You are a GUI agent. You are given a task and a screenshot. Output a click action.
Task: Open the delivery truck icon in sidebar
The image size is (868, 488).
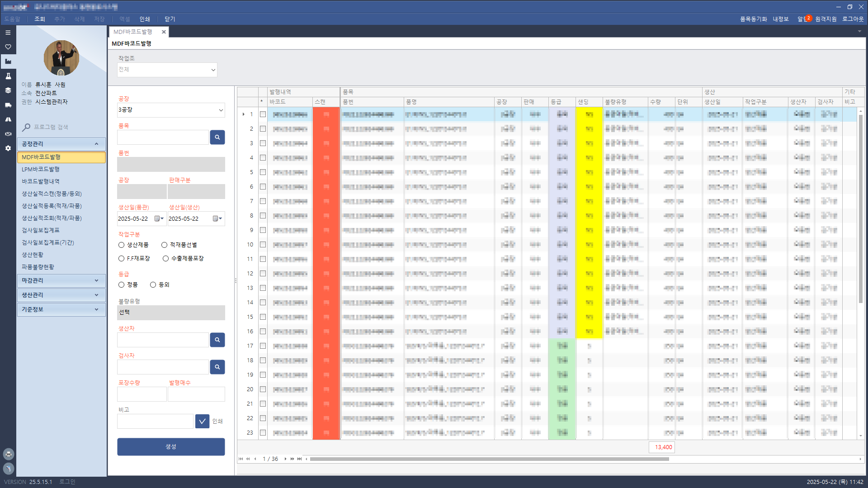point(8,105)
